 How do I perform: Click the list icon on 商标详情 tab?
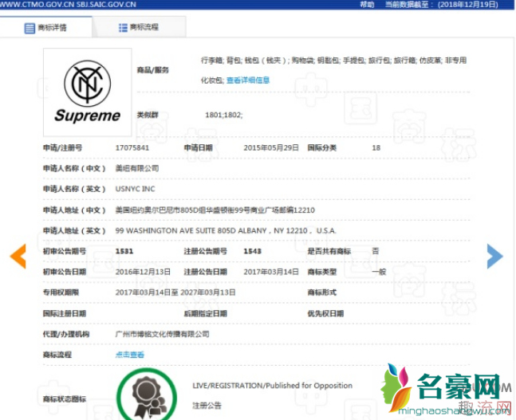pos(30,28)
